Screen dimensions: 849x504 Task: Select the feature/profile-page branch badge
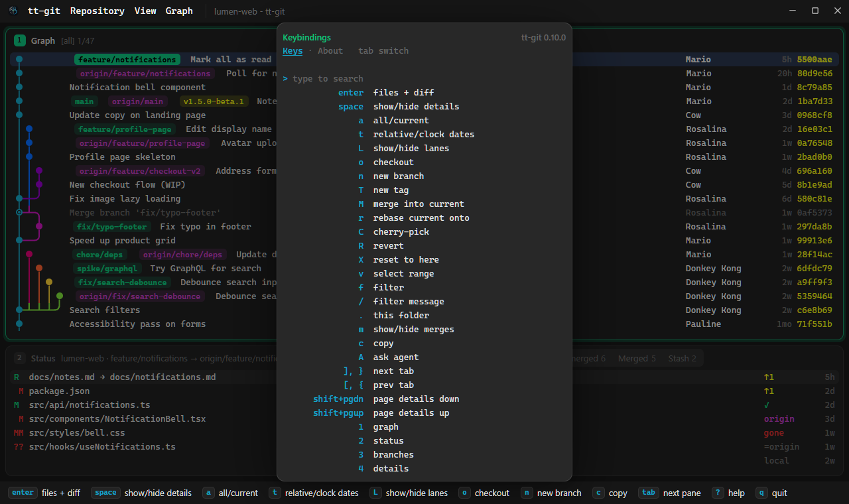point(124,129)
